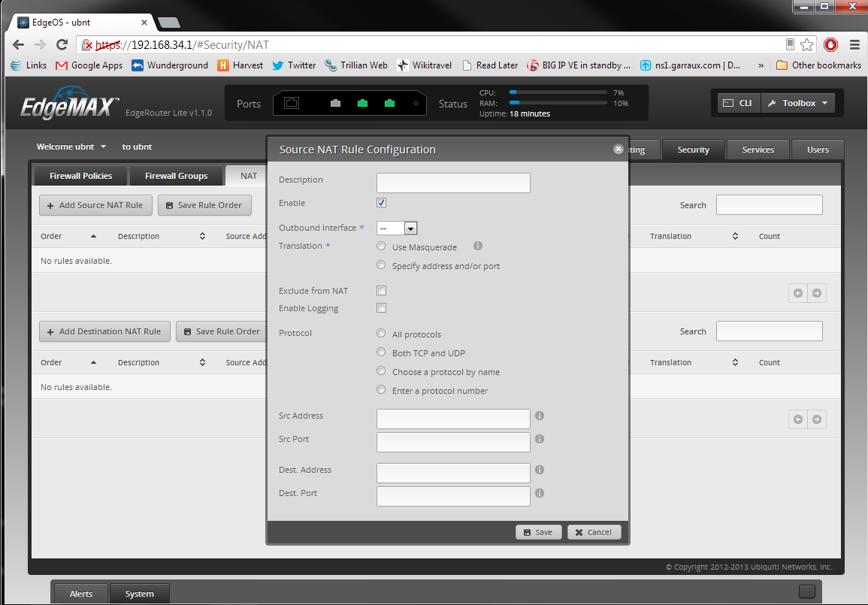868x605 pixels.
Task: Bookmark this page with the star icon
Action: point(806,45)
